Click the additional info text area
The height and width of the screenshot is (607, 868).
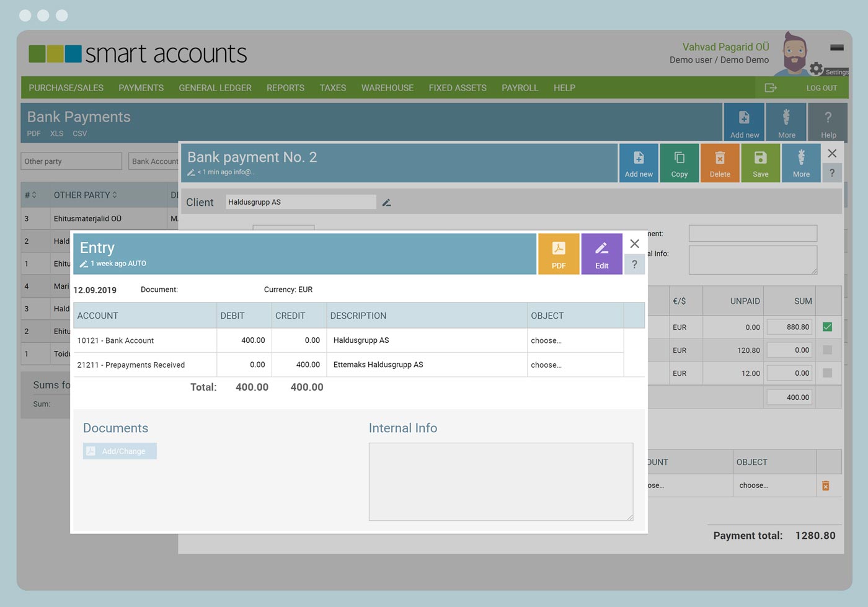point(753,260)
